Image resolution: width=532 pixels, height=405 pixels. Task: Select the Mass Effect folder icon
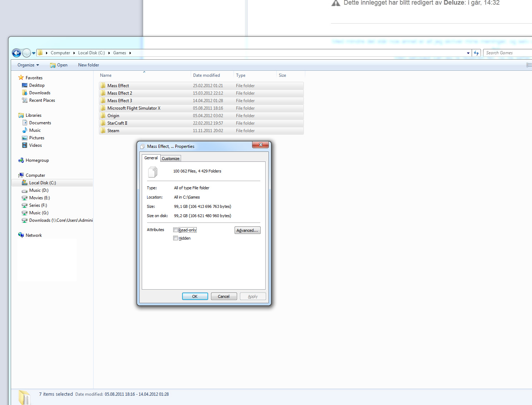(103, 86)
